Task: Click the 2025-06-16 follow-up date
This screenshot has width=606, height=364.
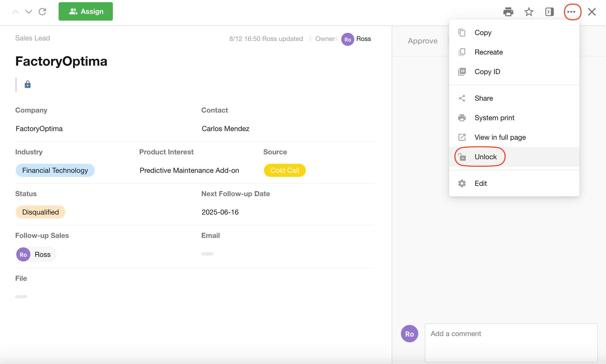Action: coord(220,212)
